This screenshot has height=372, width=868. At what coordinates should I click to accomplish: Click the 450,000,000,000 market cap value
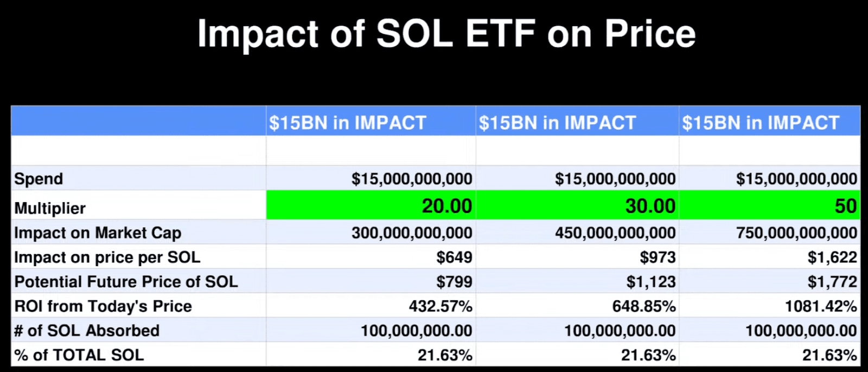pos(615,232)
